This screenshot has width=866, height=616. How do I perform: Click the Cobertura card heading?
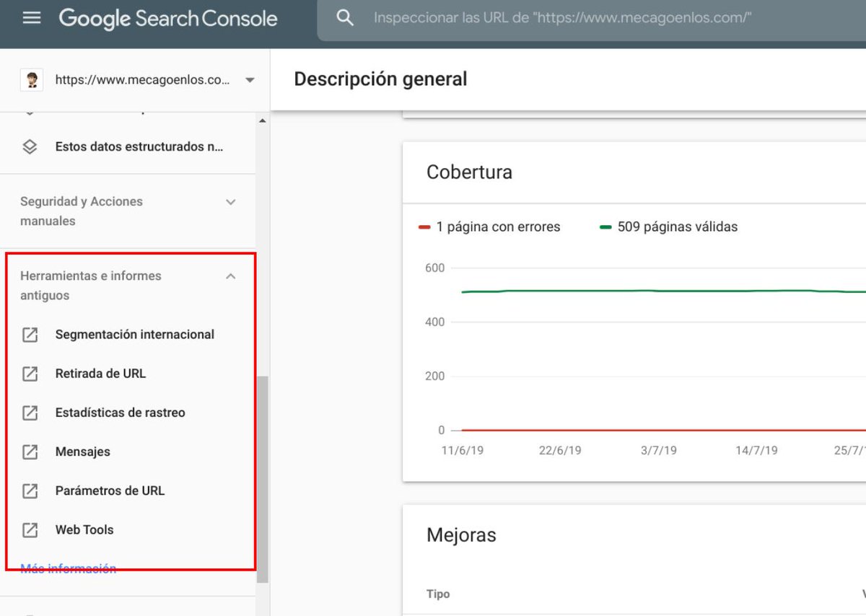point(469,172)
